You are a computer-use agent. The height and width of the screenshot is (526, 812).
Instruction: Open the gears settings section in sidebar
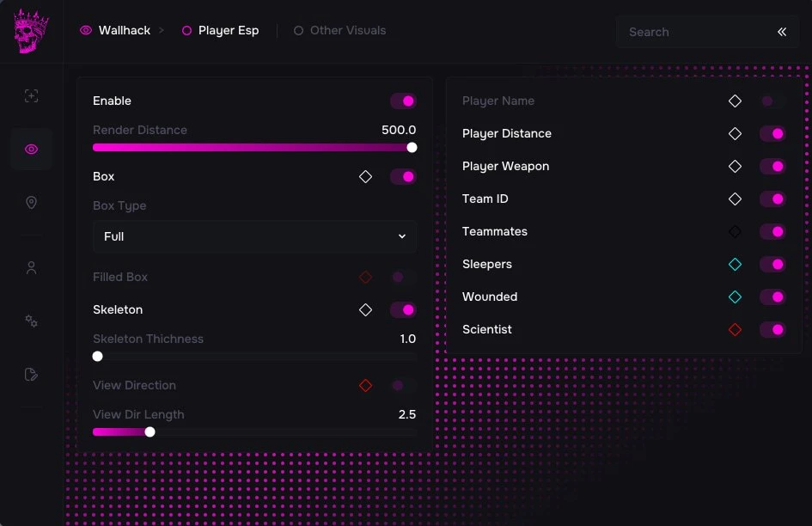click(31, 321)
